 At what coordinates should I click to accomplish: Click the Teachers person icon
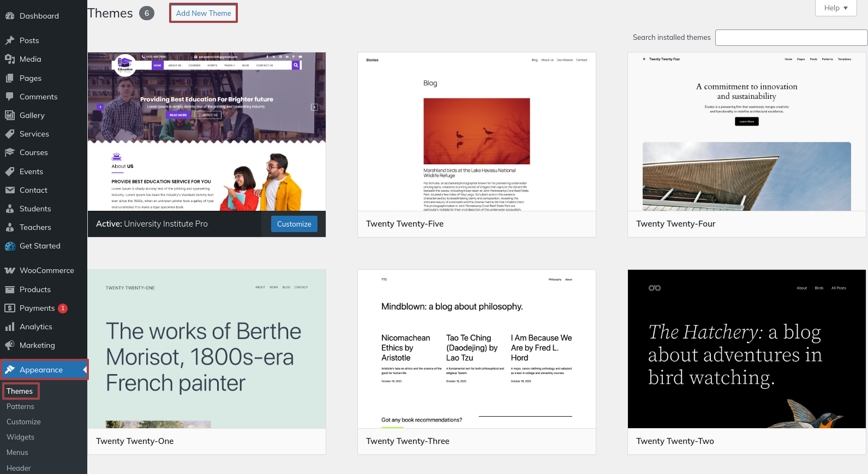pos(10,227)
